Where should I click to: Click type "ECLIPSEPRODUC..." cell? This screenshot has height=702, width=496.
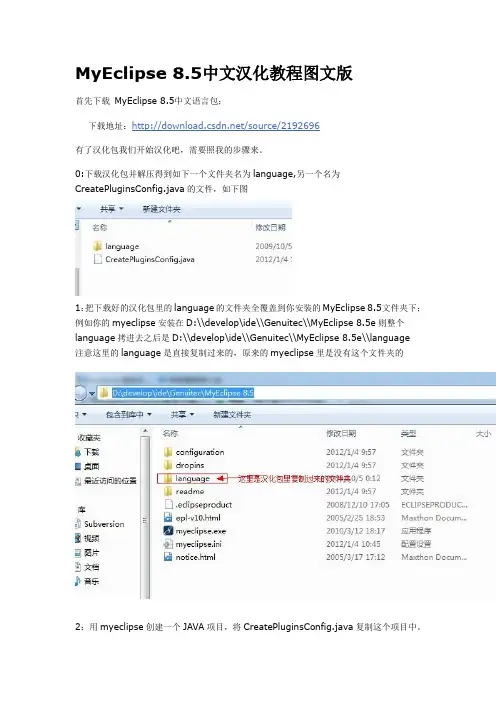tap(434, 505)
